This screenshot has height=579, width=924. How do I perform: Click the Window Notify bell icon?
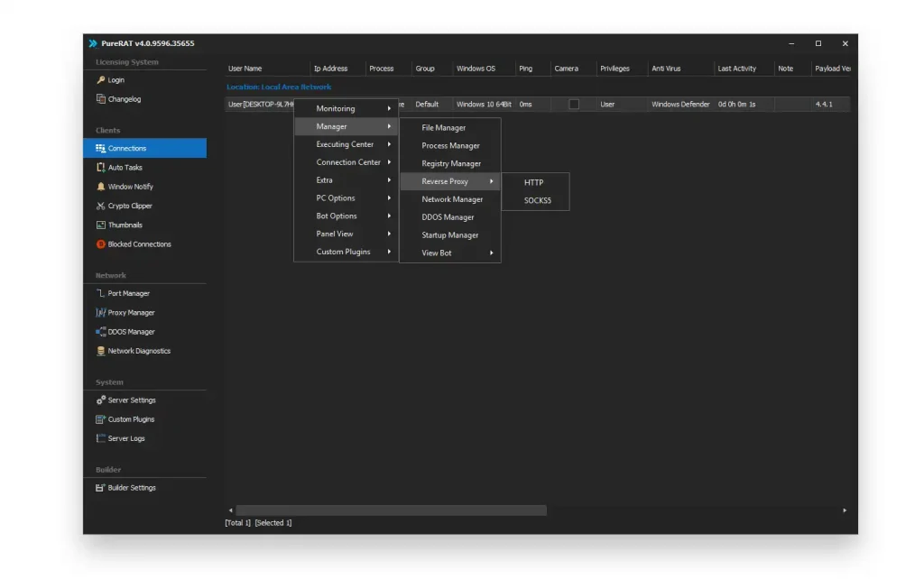tap(101, 187)
